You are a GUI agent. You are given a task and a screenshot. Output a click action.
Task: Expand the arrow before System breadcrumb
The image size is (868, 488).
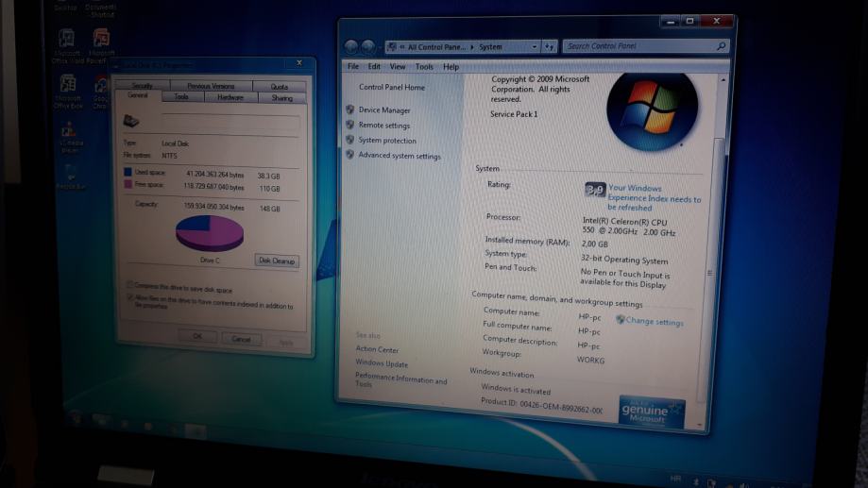472,47
